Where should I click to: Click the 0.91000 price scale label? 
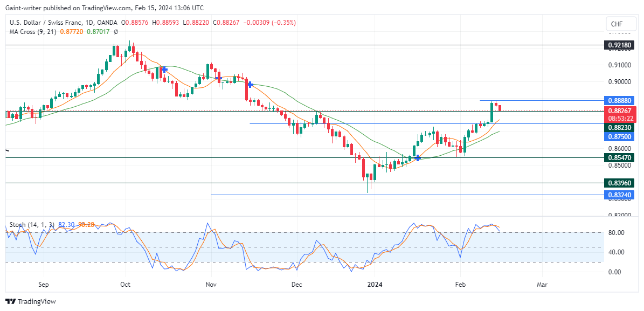pyautogui.click(x=619, y=65)
